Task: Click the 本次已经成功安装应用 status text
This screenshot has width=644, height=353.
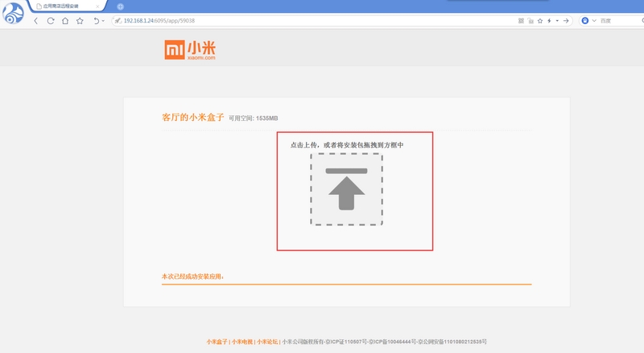Action: (192, 276)
